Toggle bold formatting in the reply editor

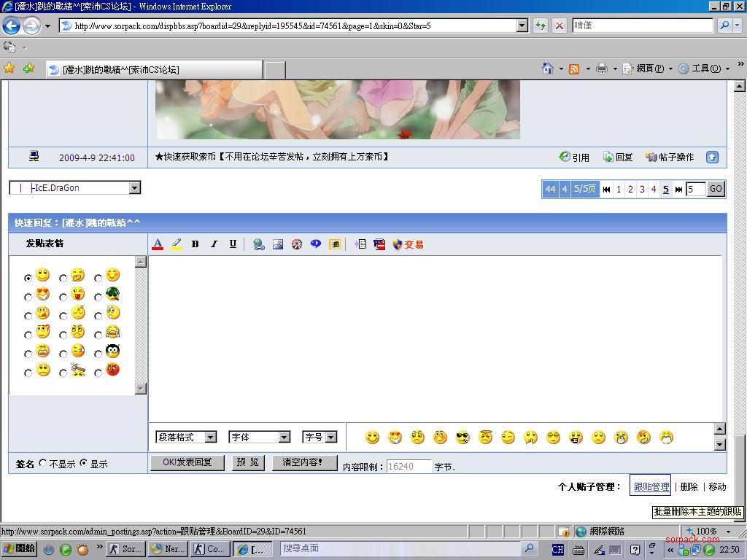[195, 244]
